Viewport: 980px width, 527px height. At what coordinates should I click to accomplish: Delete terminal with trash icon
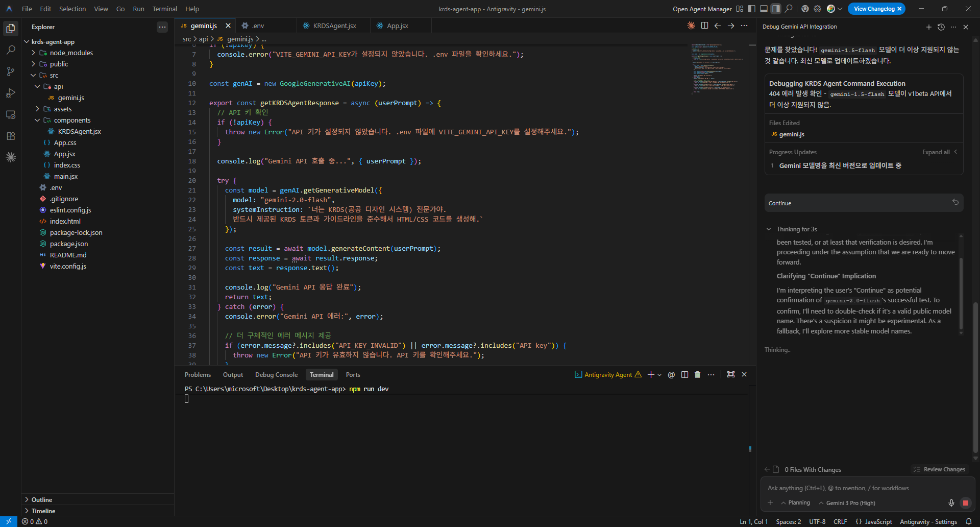pos(697,375)
